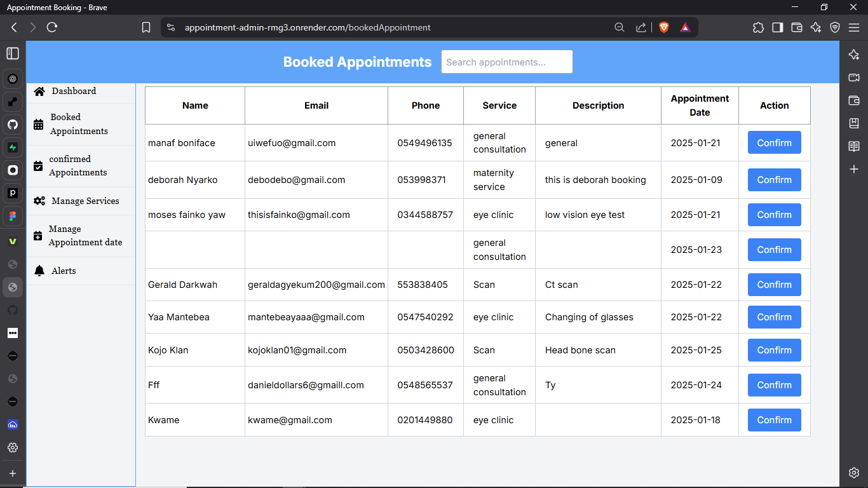Open the Reading List panel
868x488 pixels.
[x=853, y=146]
